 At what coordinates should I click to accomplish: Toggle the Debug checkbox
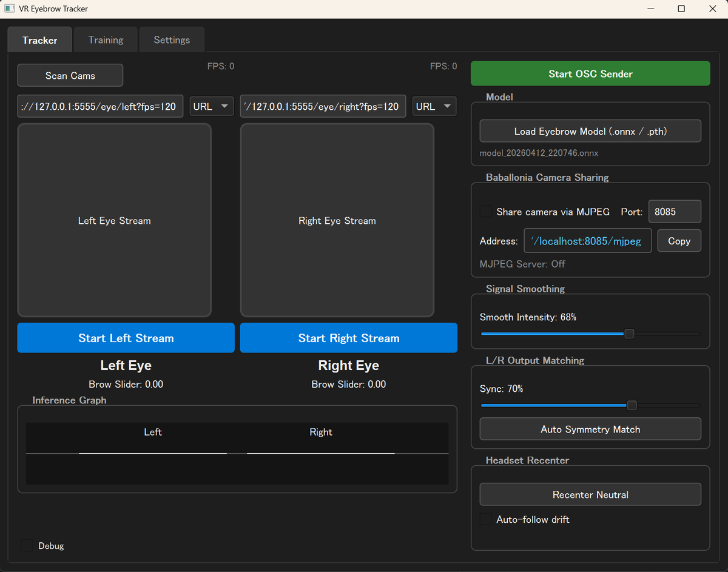tap(27, 545)
